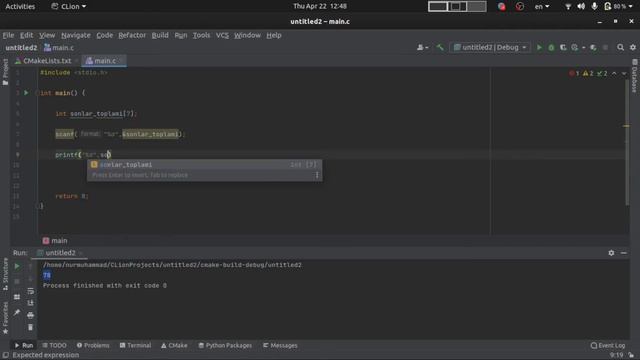Open the Event Log
The width and height of the screenshot is (640, 360).
(x=608, y=345)
